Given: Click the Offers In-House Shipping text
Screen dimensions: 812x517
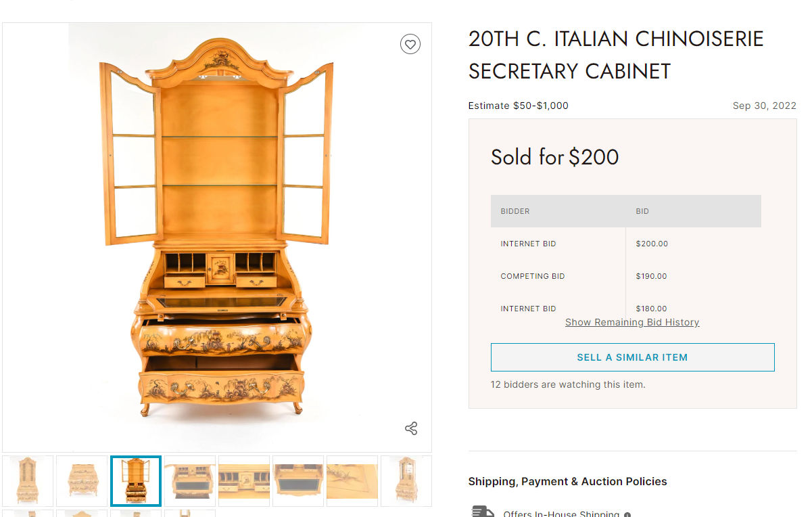Looking at the screenshot, I should [561, 514].
